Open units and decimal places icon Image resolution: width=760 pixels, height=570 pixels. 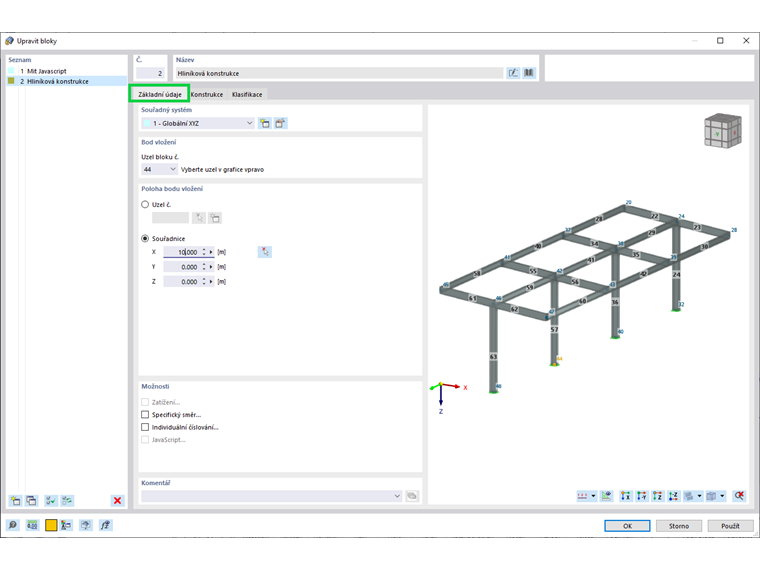[x=32, y=525]
